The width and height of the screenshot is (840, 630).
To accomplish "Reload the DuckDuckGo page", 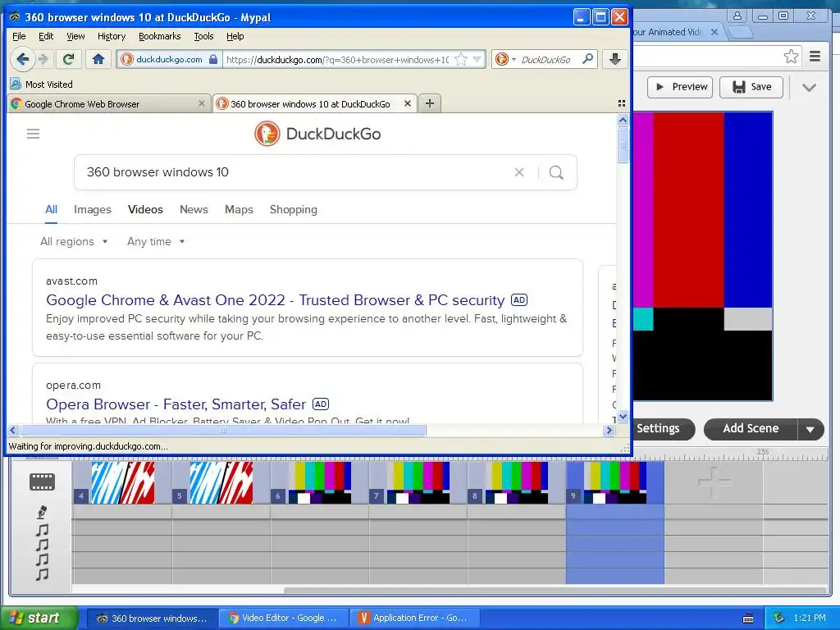I will 68,59.
